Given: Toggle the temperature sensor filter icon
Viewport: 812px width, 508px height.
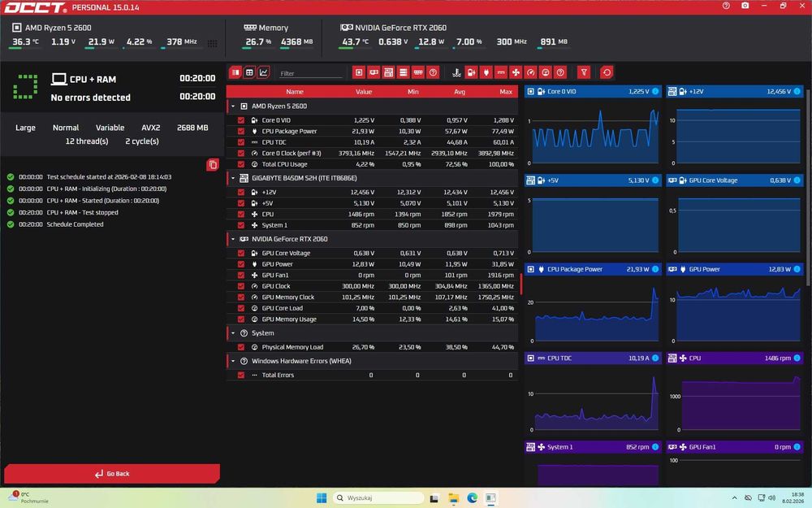Looking at the screenshot, I should tap(456, 72).
